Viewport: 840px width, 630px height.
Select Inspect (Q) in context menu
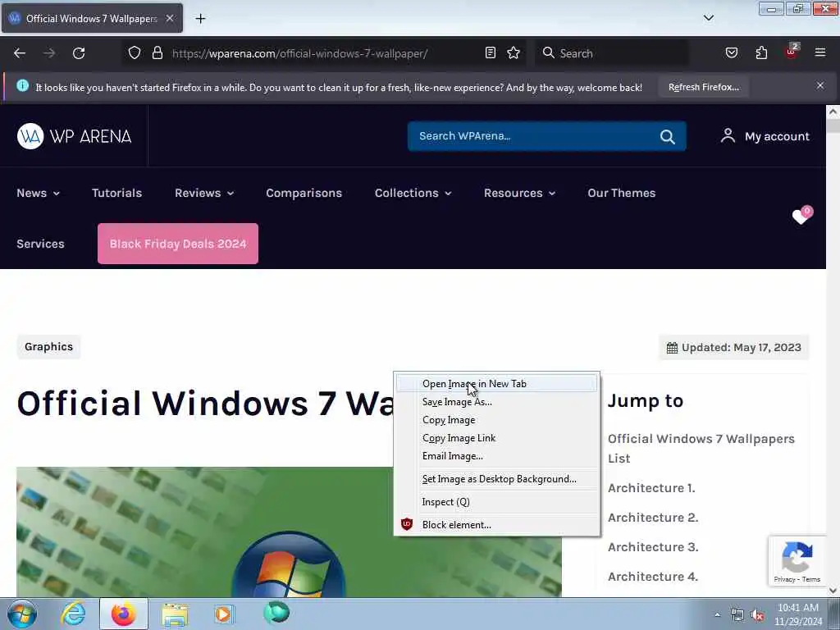click(x=496, y=502)
